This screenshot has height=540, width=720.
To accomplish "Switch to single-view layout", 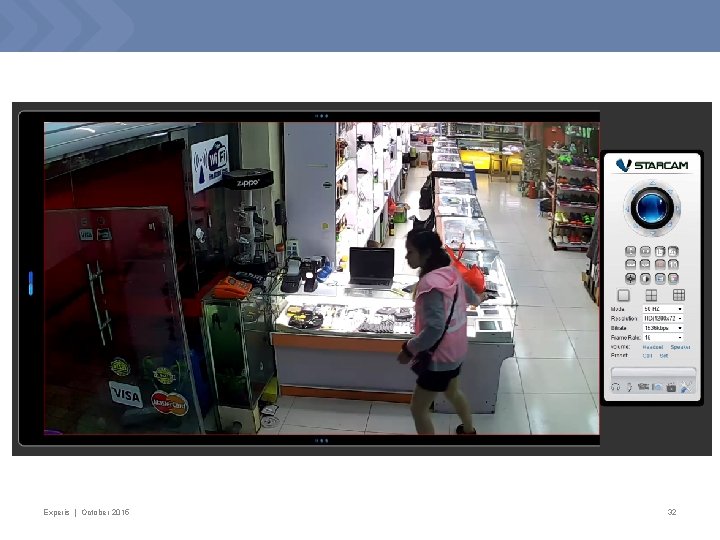I will tap(624, 295).
